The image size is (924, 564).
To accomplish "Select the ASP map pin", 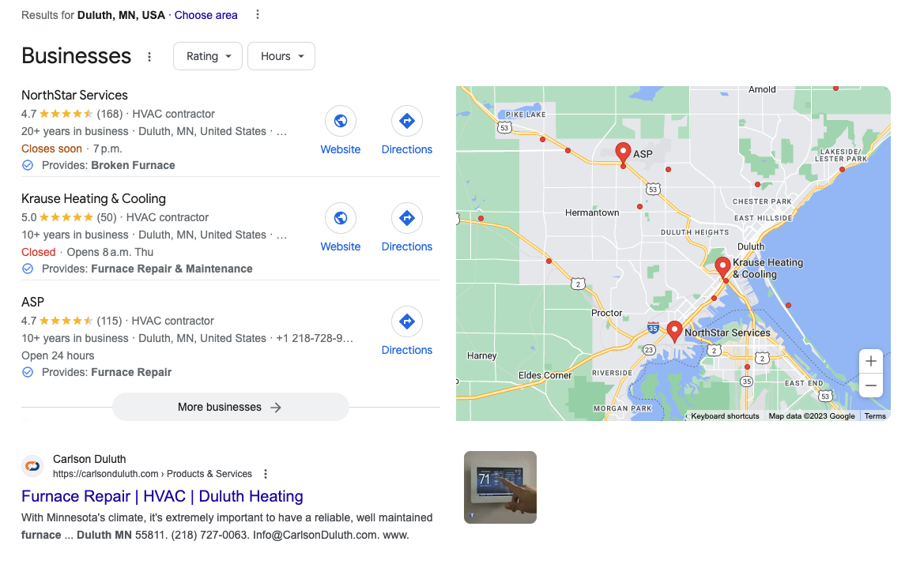I will [623, 152].
